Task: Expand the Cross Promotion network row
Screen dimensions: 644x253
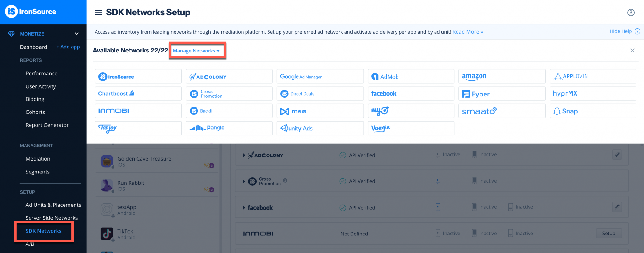Action: [244, 181]
